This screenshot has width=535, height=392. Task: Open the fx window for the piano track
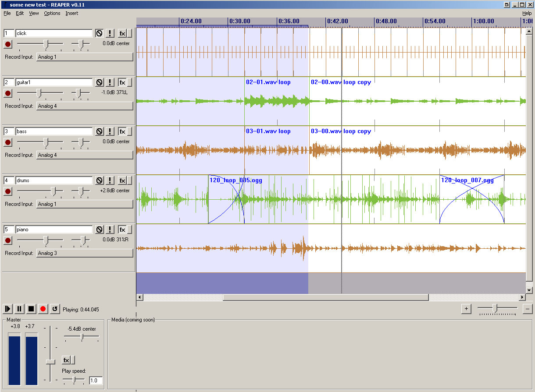coord(122,230)
